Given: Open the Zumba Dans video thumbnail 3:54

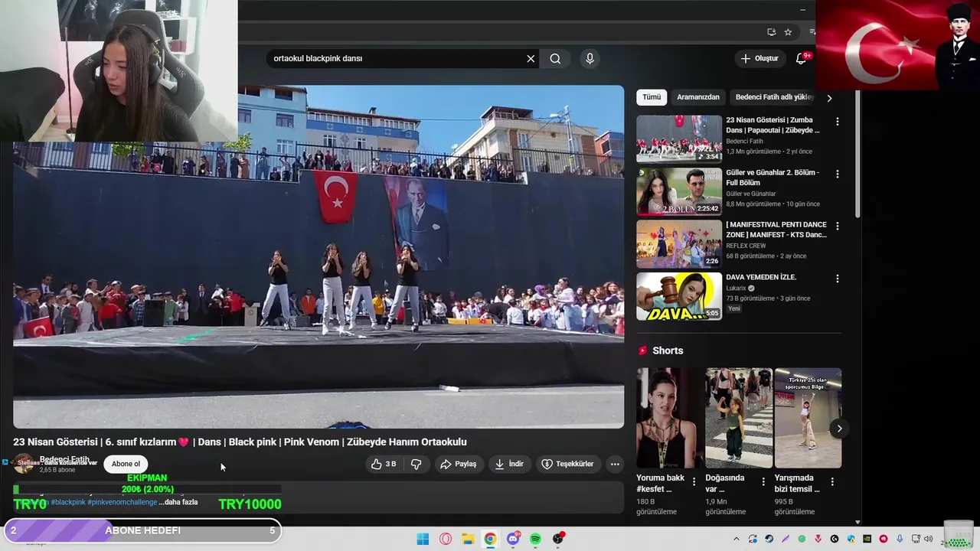Looking at the screenshot, I should point(679,139).
